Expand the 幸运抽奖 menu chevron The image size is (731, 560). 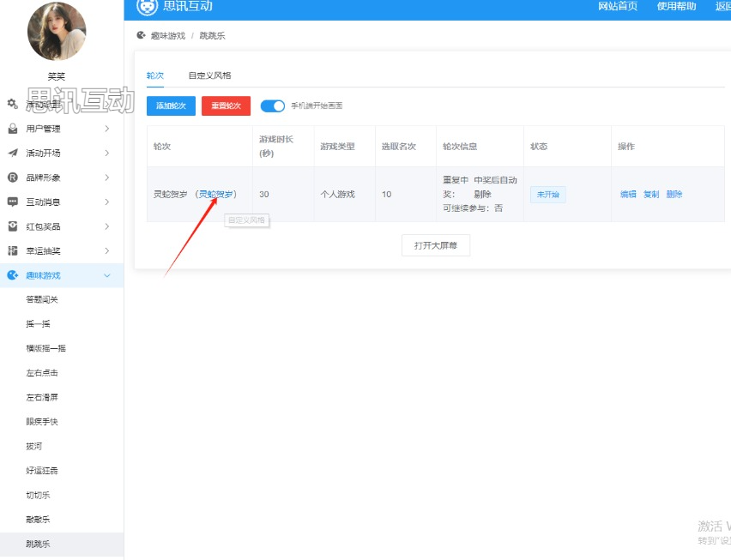pos(107,250)
